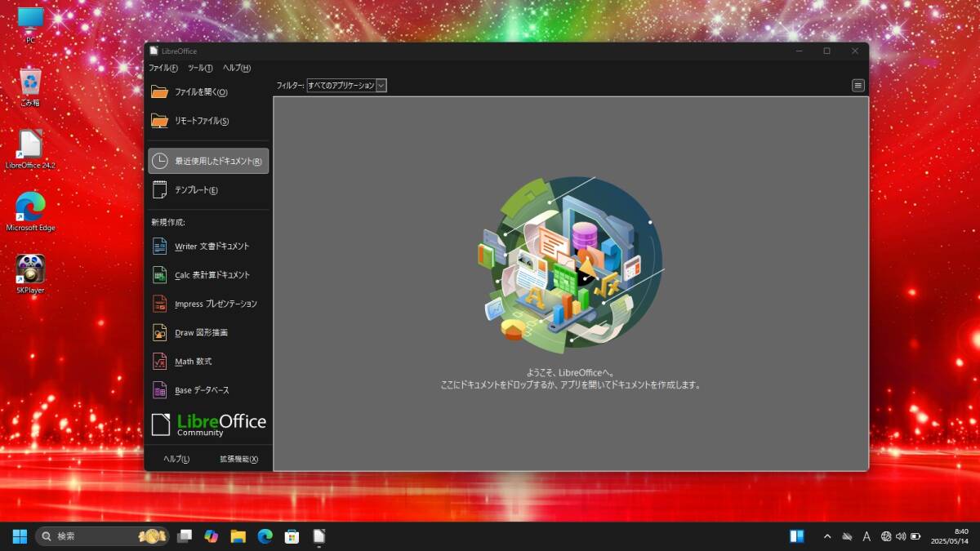
Task: Open the ツール(T) menu
Action: click(x=200, y=68)
